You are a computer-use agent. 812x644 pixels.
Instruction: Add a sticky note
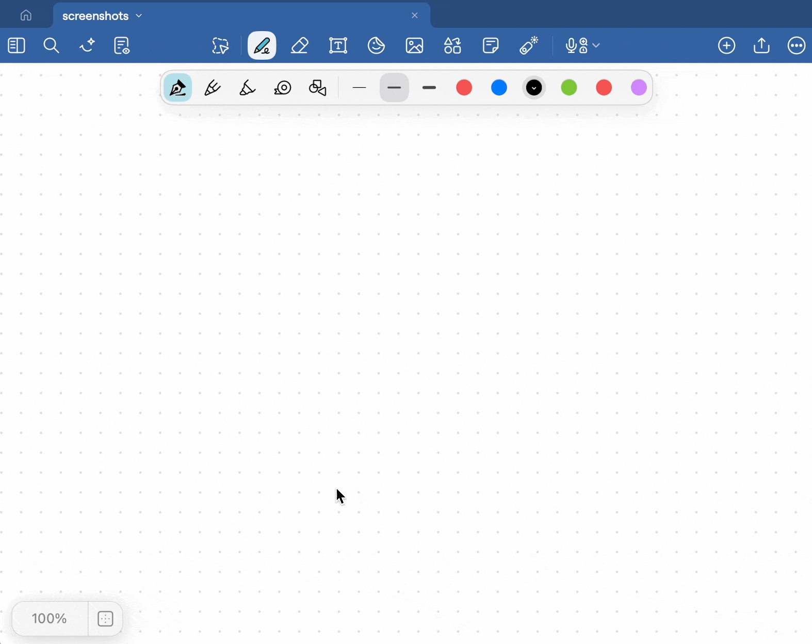pos(491,45)
